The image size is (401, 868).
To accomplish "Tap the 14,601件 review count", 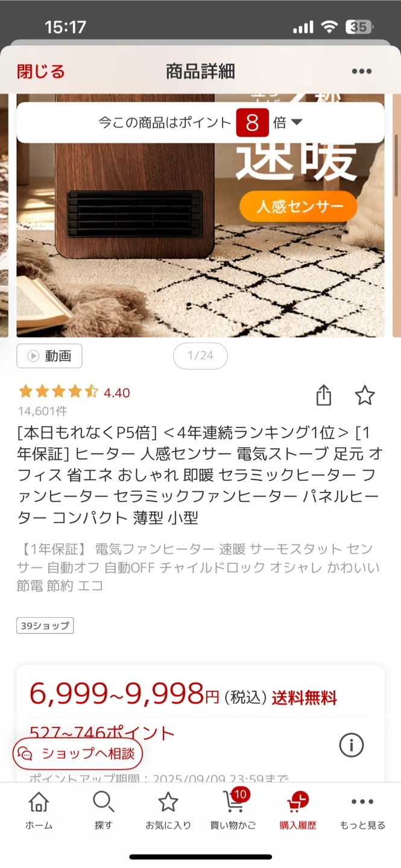I will pyautogui.click(x=43, y=411).
